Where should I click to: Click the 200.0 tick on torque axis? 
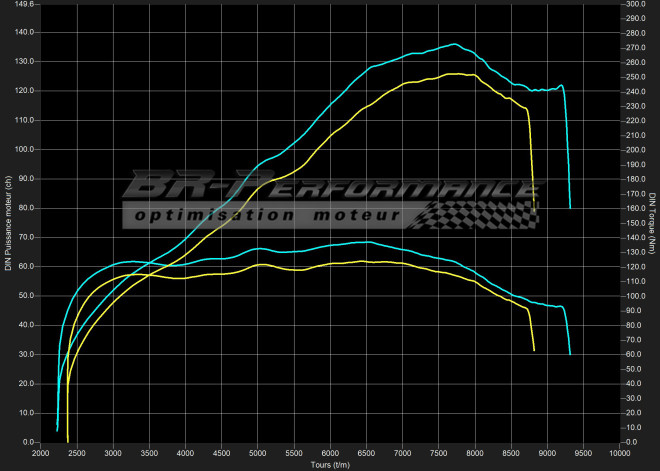(x=636, y=150)
